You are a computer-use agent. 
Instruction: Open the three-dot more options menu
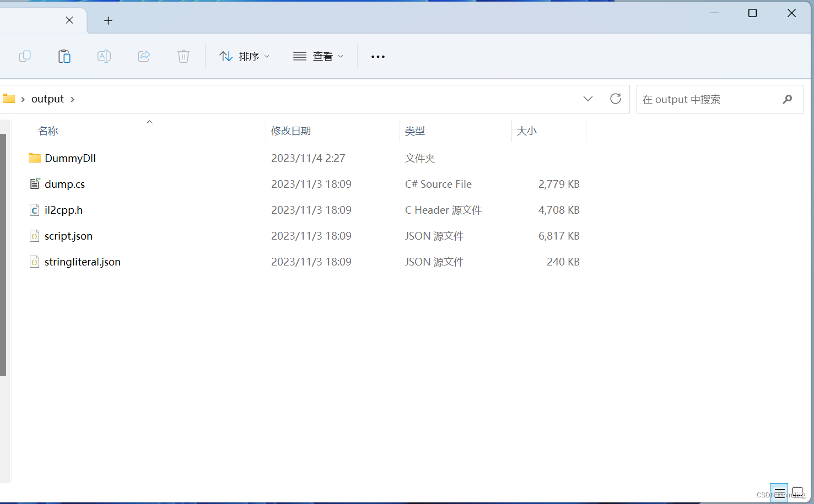click(x=378, y=56)
